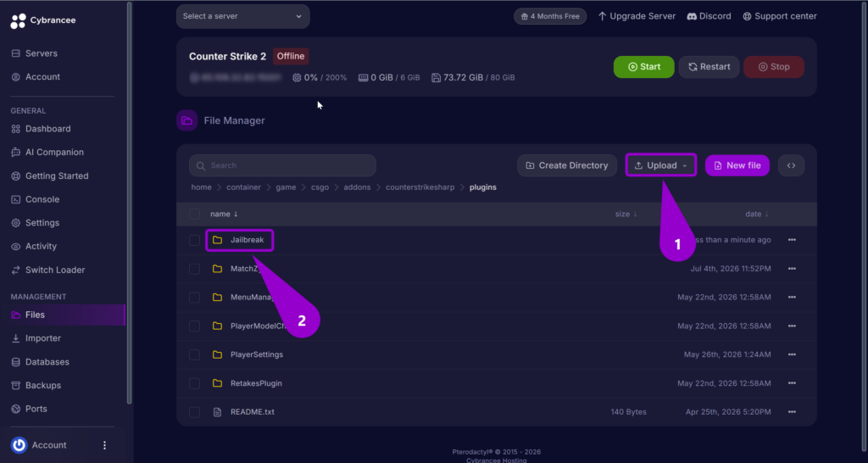Navigate to container breadcrumb
The width and height of the screenshot is (868, 463).
(x=243, y=187)
